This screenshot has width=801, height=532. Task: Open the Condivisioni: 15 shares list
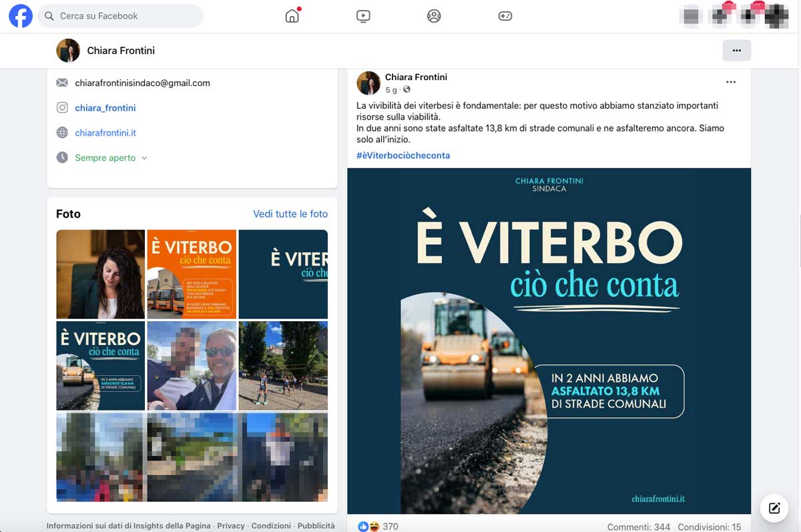[710, 527]
